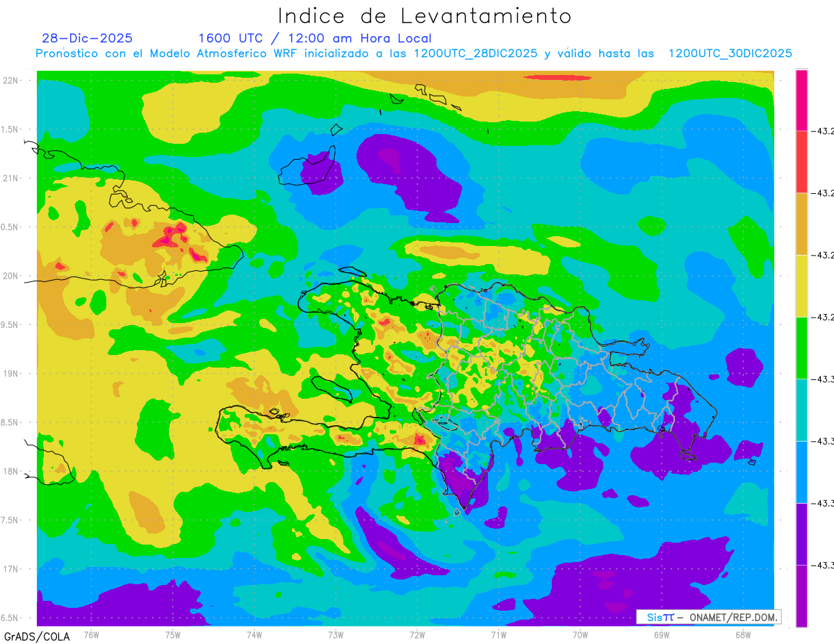Viewport: 834px width, 644px height.
Task: Click the 70W longitude label
Action: (580, 634)
